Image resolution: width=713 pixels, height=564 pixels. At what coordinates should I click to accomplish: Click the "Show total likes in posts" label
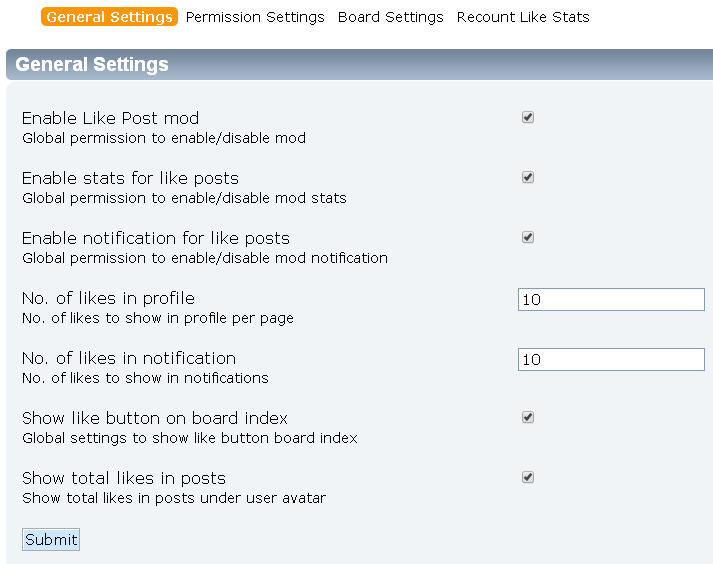pyautogui.click(x=123, y=478)
